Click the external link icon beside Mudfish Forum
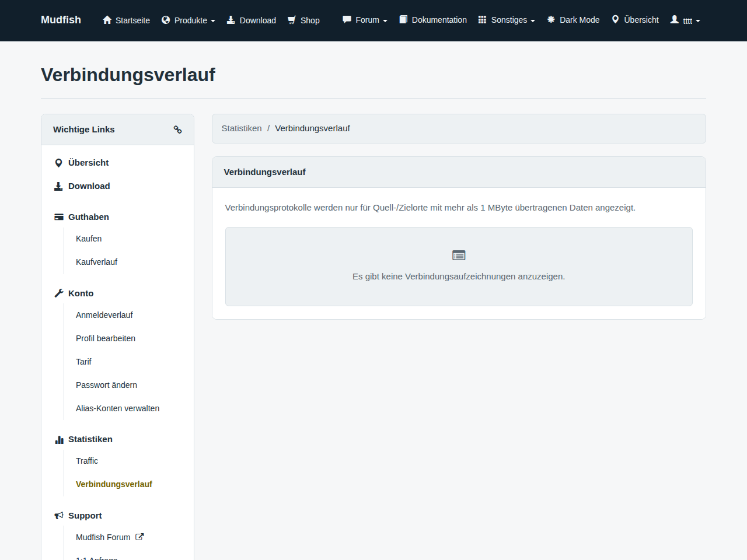Image resolution: width=747 pixels, height=560 pixels. coord(139,537)
